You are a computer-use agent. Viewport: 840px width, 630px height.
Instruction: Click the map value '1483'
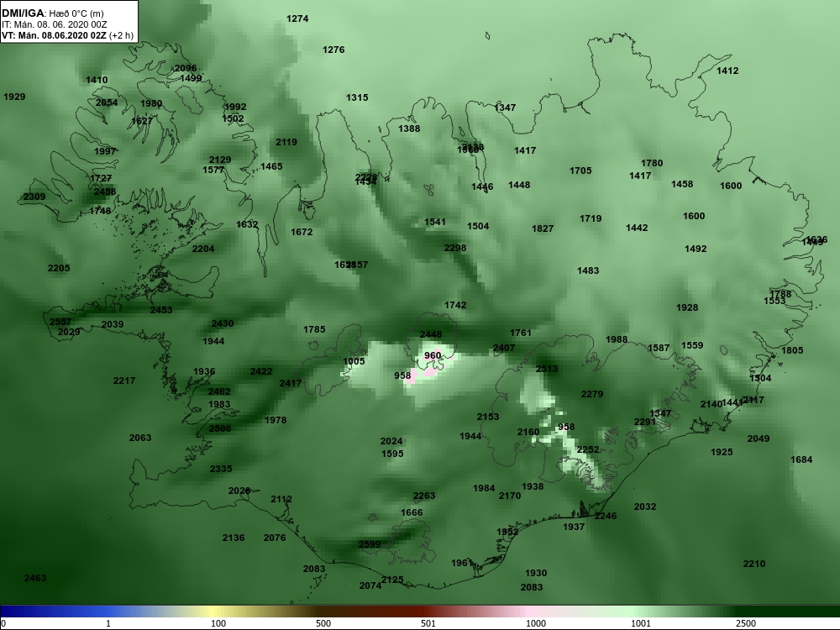coord(588,271)
